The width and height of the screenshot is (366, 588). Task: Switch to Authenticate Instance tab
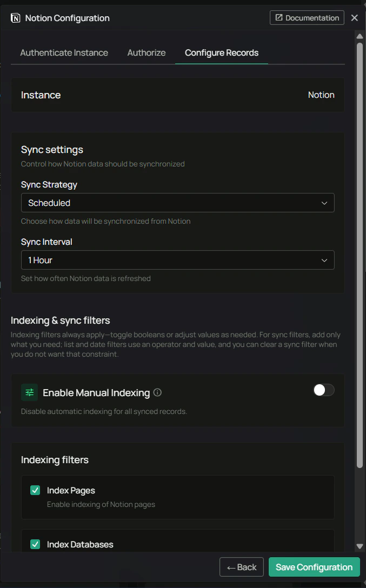pos(64,52)
